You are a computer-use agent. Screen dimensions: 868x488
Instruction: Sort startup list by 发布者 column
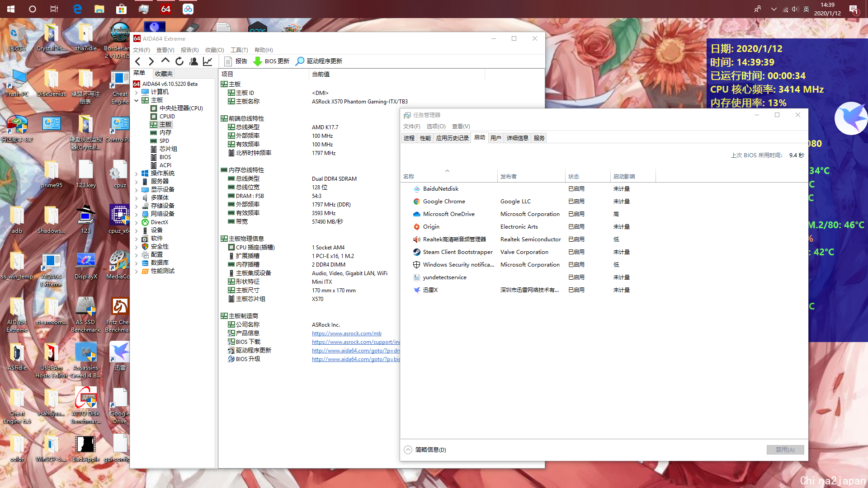coord(531,176)
